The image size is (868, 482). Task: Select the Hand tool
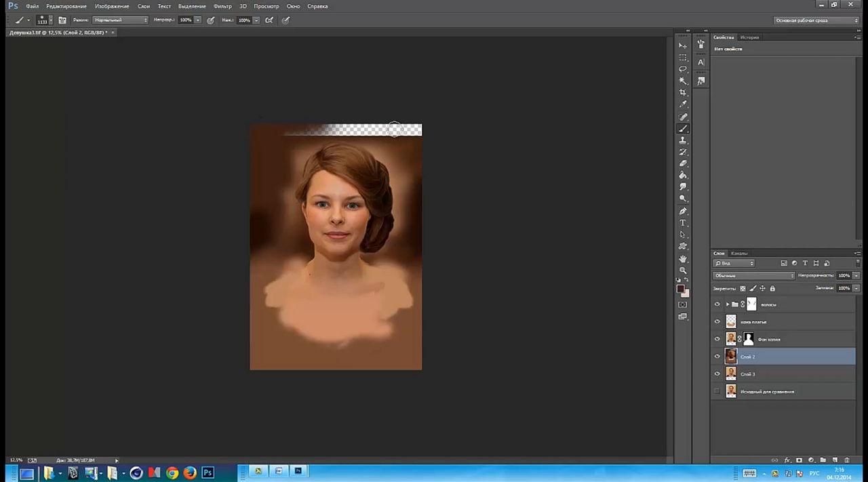pos(683,259)
